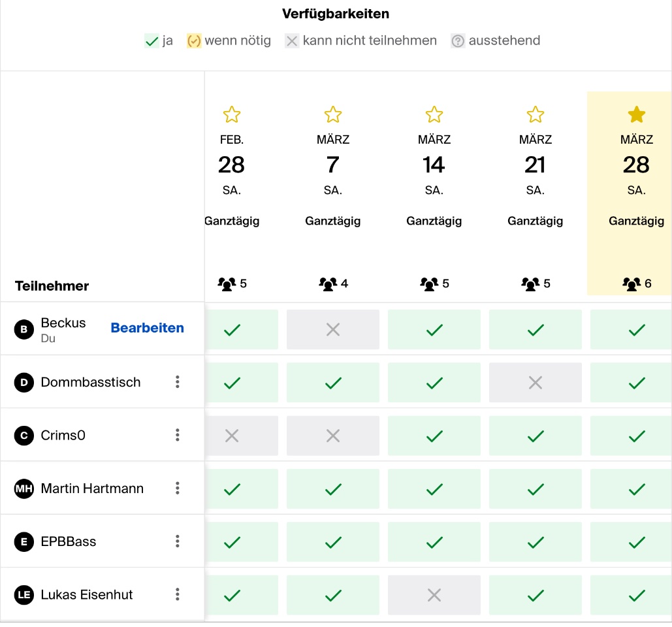Image resolution: width=672 pixels, height=627 pixels.
Task: Click Lukas Eisenhut's declined cell for März 14
Action: (x=434, y=595)
